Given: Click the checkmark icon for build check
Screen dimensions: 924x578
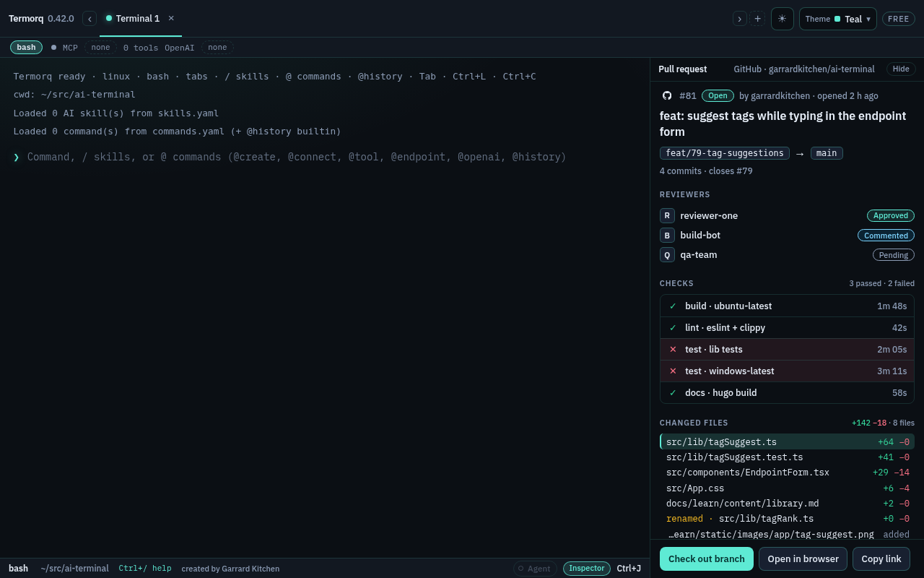Looking at the screenshot, I should pos(673,306).
